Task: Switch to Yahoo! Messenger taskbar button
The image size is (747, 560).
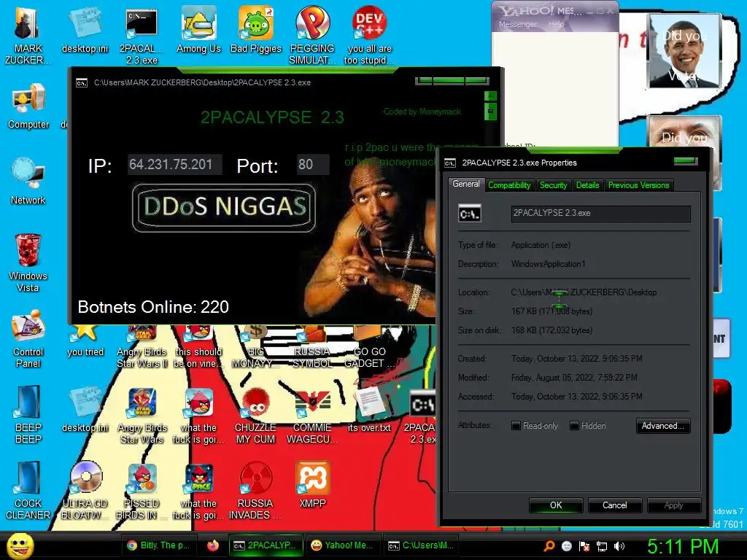Action: pyautogui.click(x=342, y=545)
